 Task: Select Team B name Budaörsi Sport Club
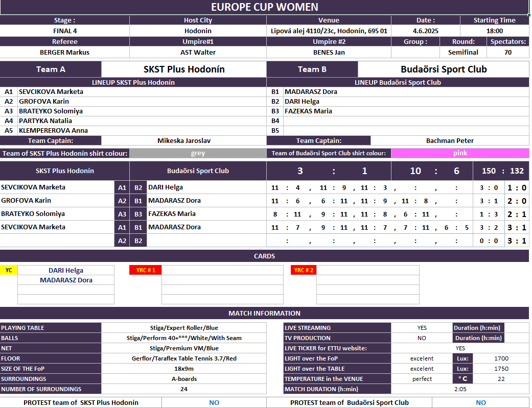tap(444, 69)
